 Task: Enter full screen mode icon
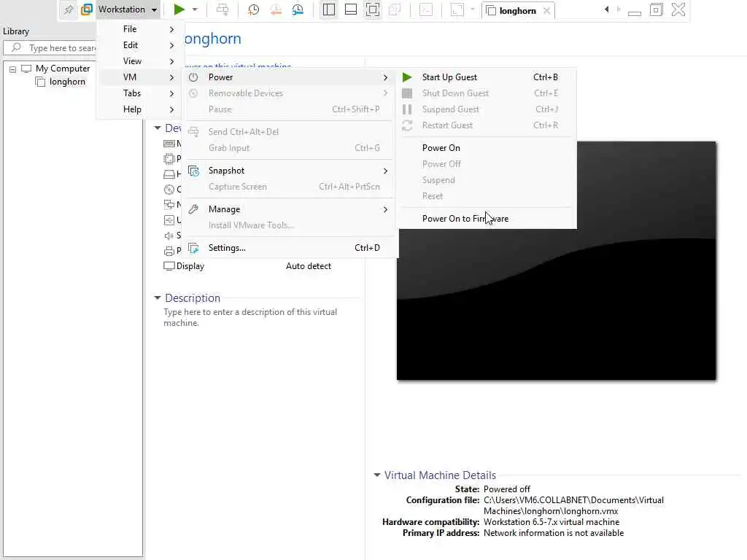373,9
